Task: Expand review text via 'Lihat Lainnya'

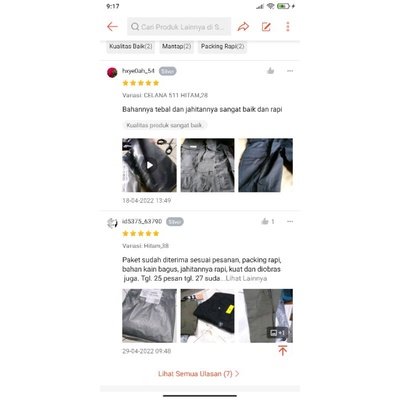Action: [x=246, y=278]
